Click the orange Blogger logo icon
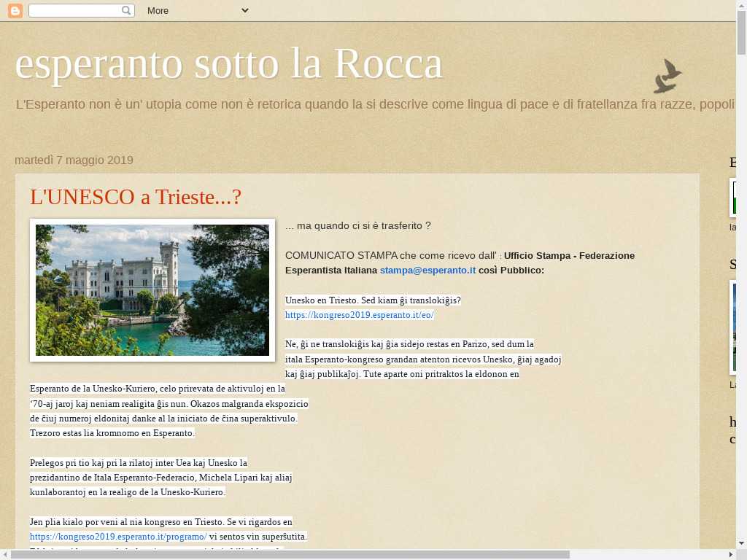747x560 pixels. (x=15, y=10)
